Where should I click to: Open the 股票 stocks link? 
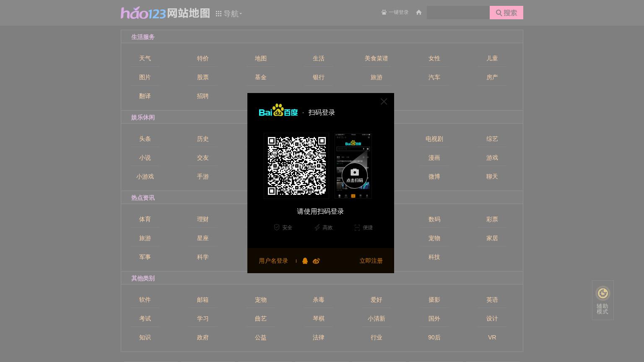click(x=203, y=78)
